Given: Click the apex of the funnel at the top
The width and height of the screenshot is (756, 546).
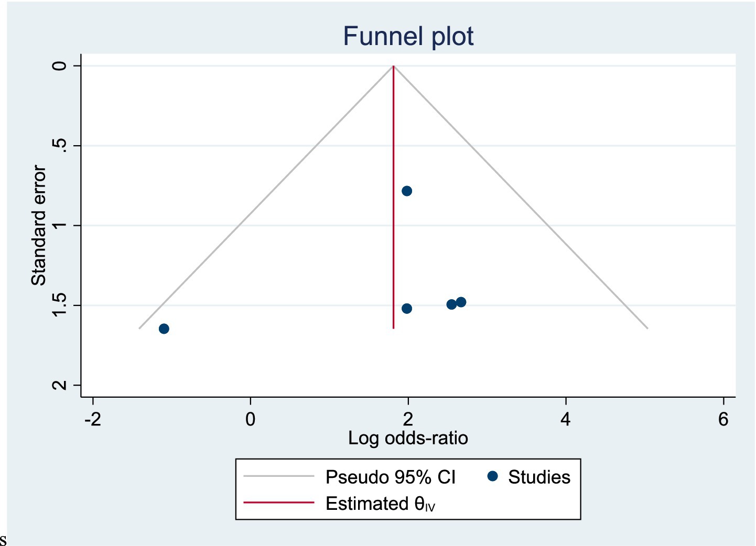Looking at the screenshot, I should point(394,66).
